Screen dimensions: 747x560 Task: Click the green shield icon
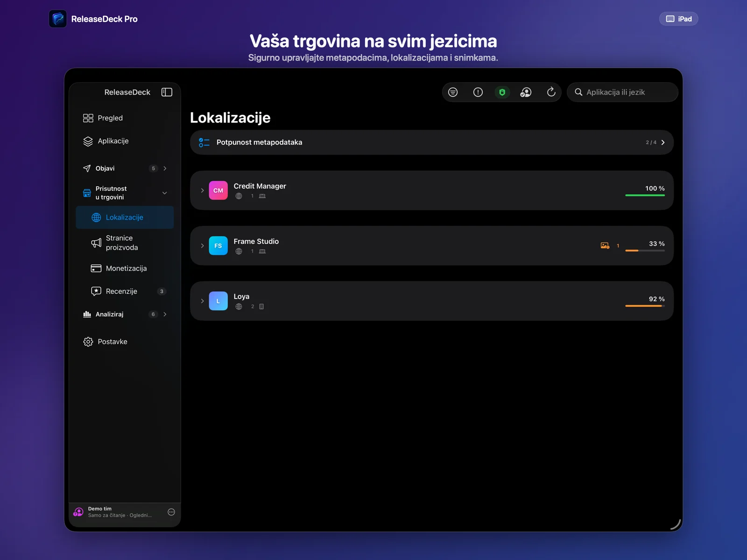[x=502, y=92]
